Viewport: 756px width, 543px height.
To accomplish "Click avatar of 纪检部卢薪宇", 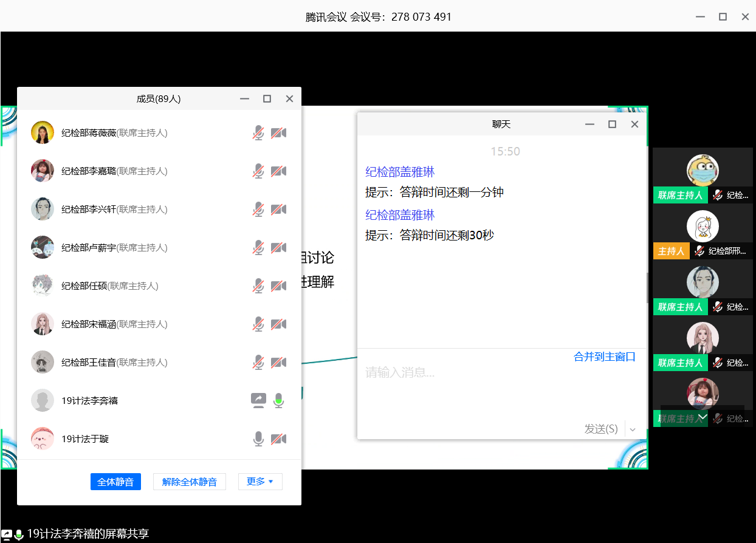I will pos(43,247).
